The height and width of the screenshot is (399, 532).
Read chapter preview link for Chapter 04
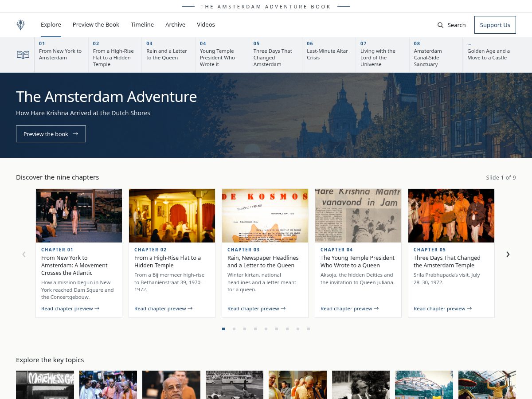pos(350,309)
